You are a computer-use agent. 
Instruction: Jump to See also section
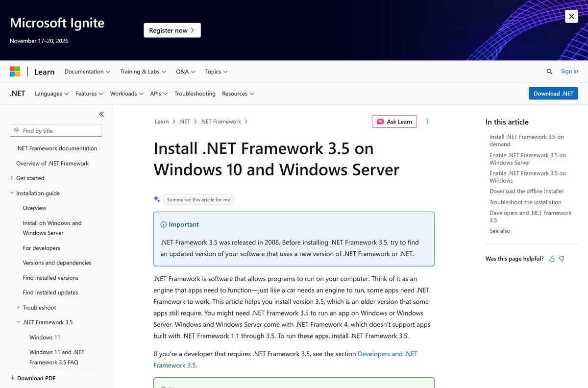pyautogui.click(x=500, y=231)
